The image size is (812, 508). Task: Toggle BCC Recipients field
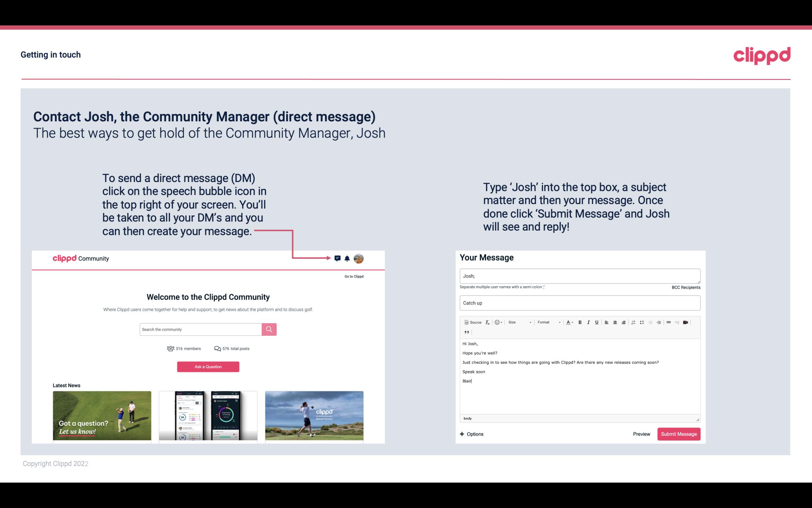685,287
